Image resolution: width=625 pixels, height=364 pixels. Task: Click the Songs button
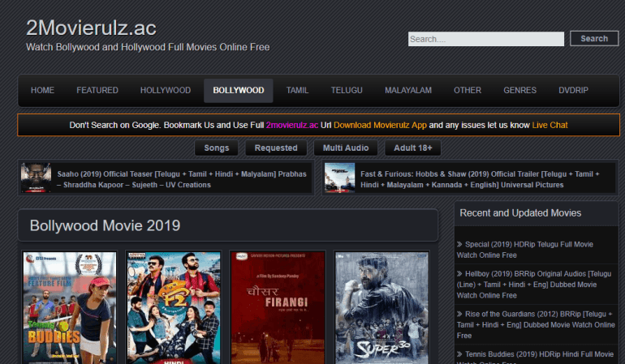(216, 148)
